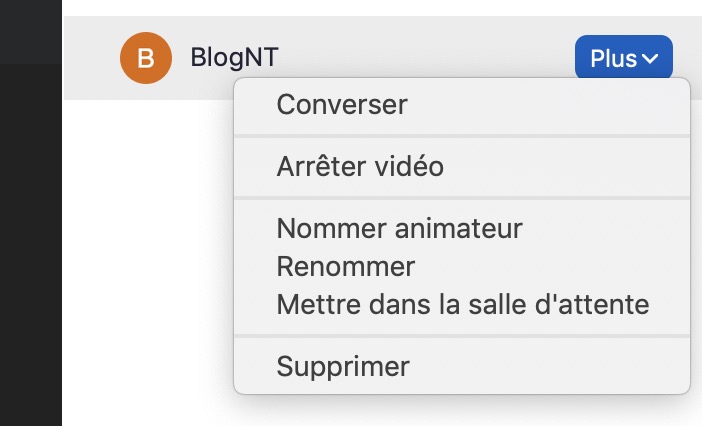The height and width of the screenshot is (426, 702).
Task: Select Nommer animateur menu entry
Action: pyautogui.click(x=399, y=228)
